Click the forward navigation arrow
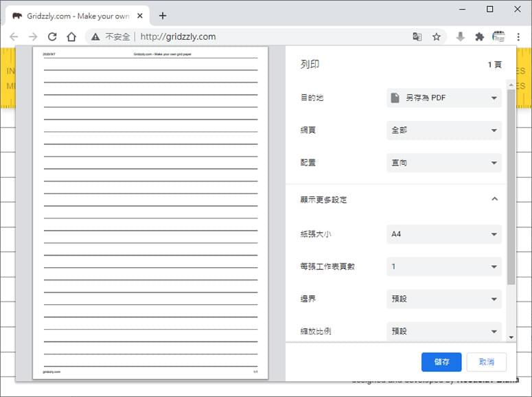 coord(33,36)
